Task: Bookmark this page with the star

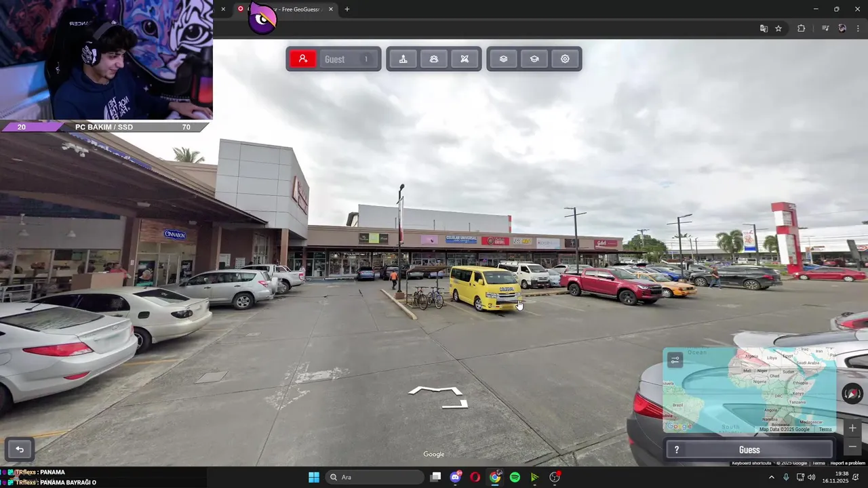Action: click(778, 28)
